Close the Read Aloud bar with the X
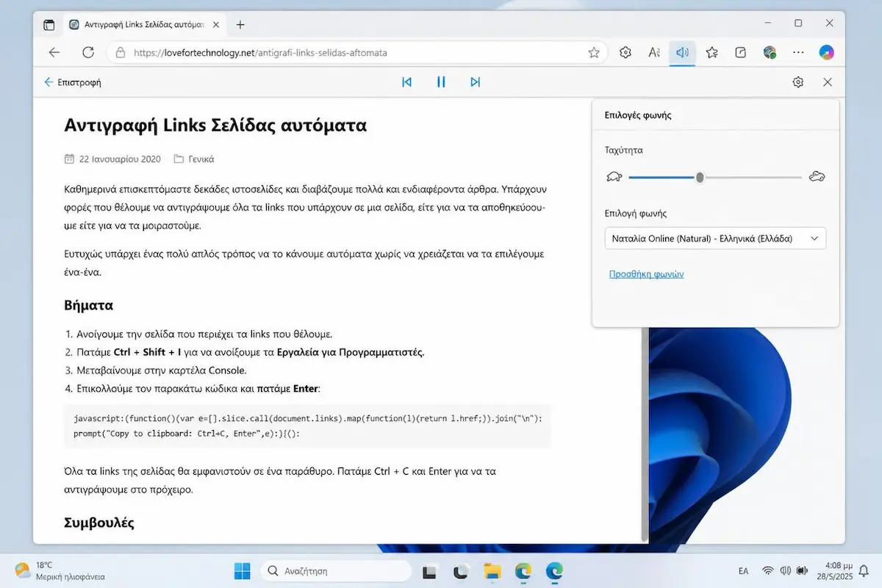Viewport: 882px width, 588px height. pyautogui.click(x=828, y=82)
